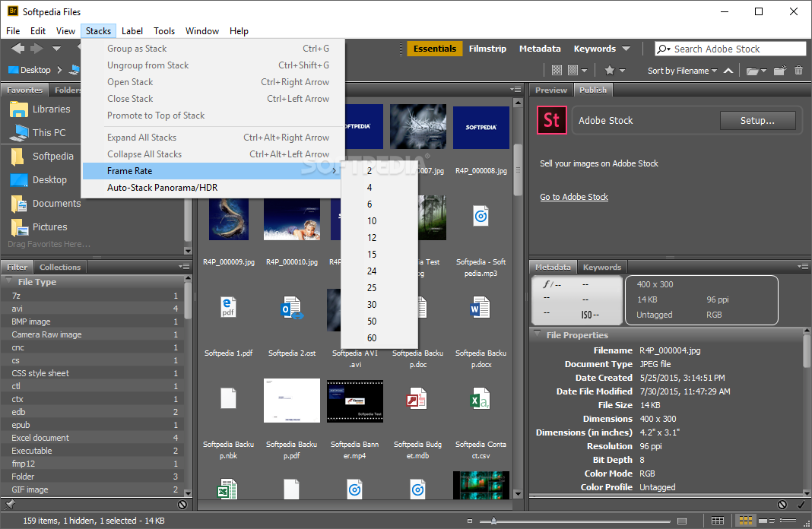Switch to thumbnails view mode

(745, 521)
